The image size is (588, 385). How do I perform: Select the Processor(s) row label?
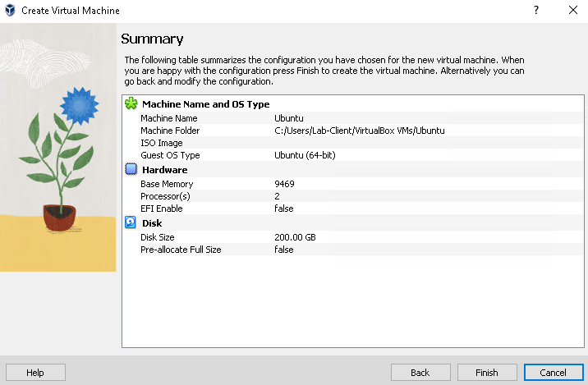(165, 196)
